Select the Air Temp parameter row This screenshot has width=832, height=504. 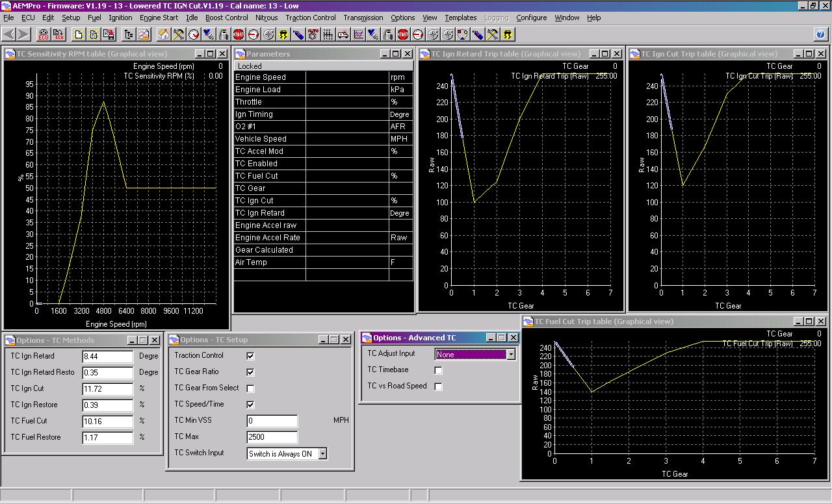click(x=324, y=262)
